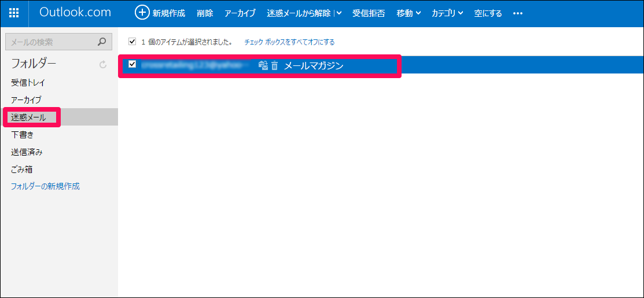The image size is (644, 298).
Task: Click the フォルダーの新規作成 link
Action: click(45, 186)
